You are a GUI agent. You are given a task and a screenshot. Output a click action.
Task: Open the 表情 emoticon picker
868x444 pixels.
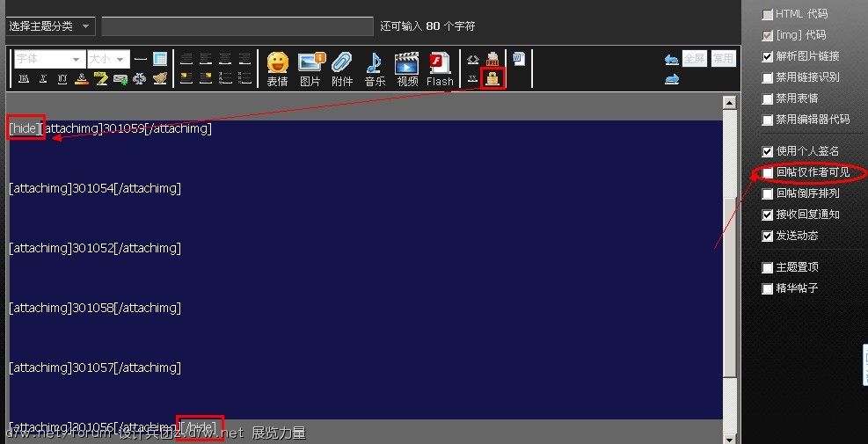click(277, 69)
